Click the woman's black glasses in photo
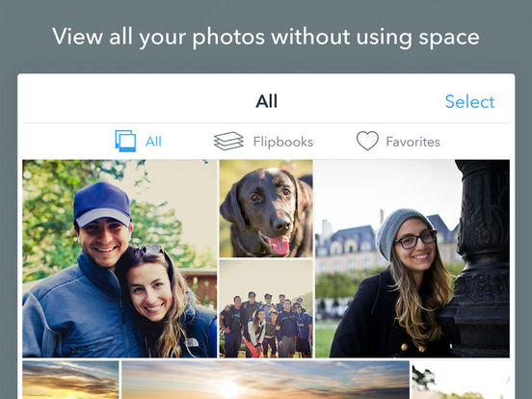532x399 pixels. coord(415,239)
